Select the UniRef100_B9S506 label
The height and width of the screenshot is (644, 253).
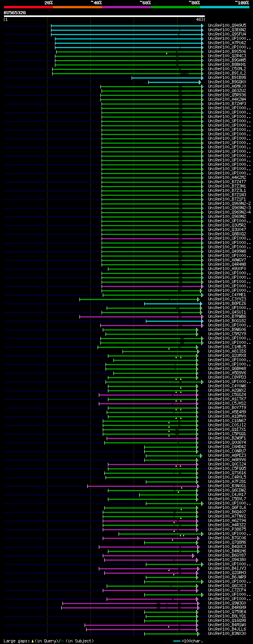point(227,51)
